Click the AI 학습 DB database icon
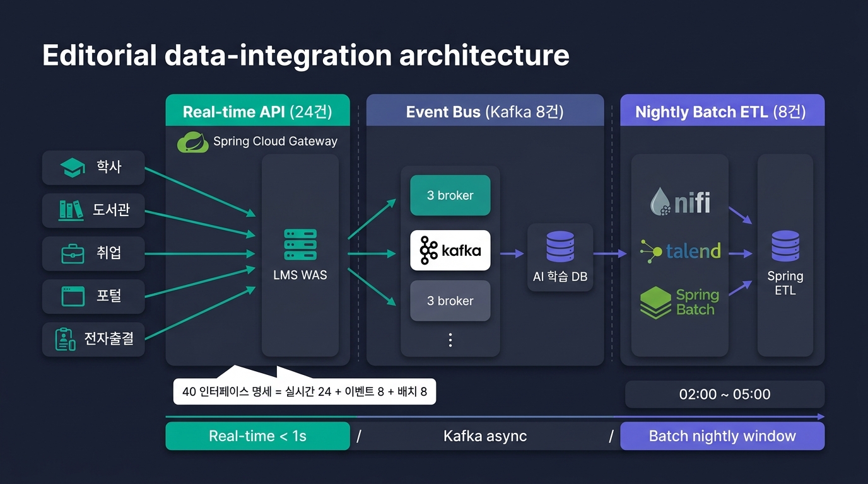 coord(560,246)
